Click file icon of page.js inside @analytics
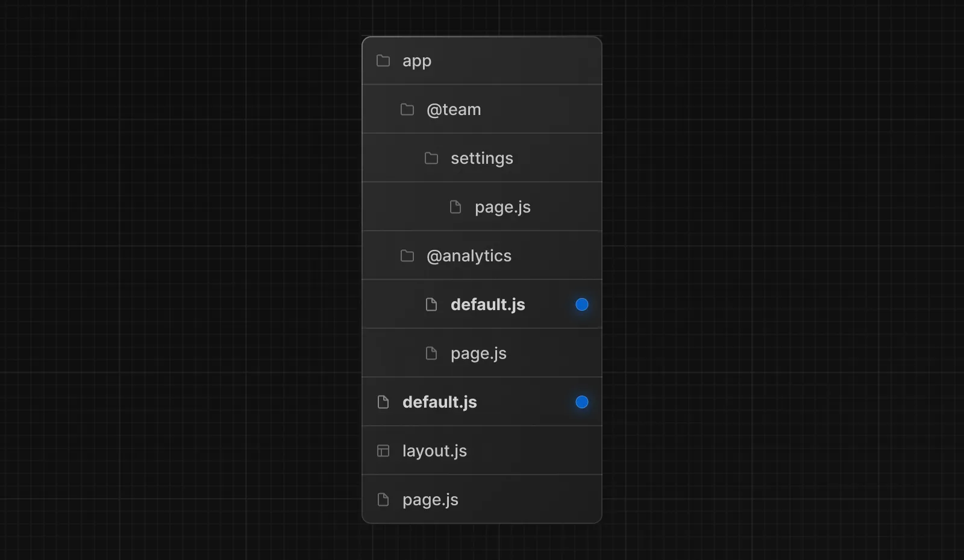Viewport: 964px width, 560px height. (431, 353)
